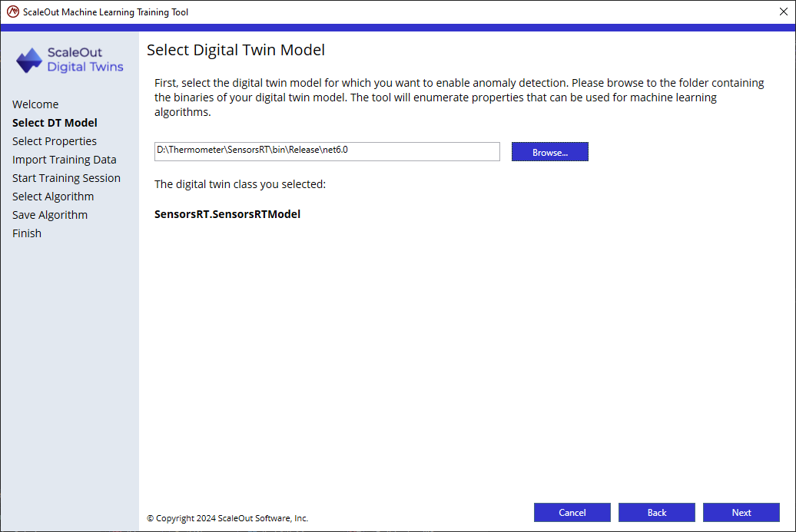Close the Machine Learning Training Tool window
The height and width of the screenshot is (532, 796).
(x=783, y=12)
